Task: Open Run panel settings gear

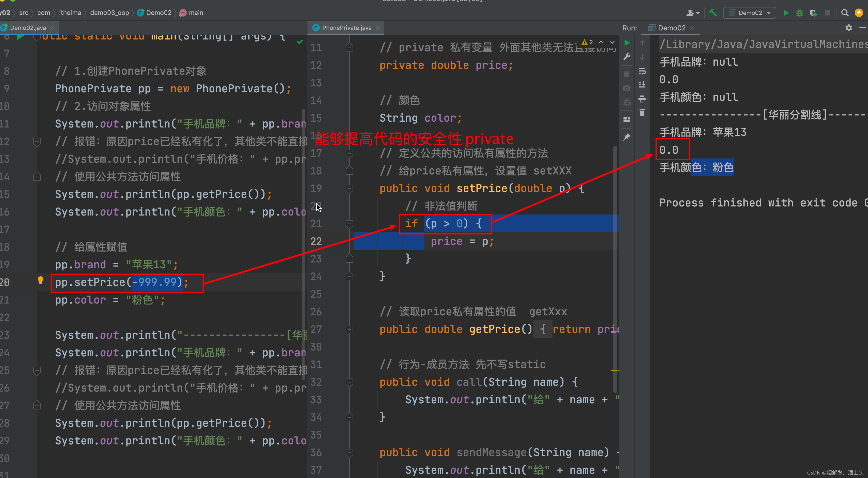Action: pyautogui.click(x=849, y=28)
